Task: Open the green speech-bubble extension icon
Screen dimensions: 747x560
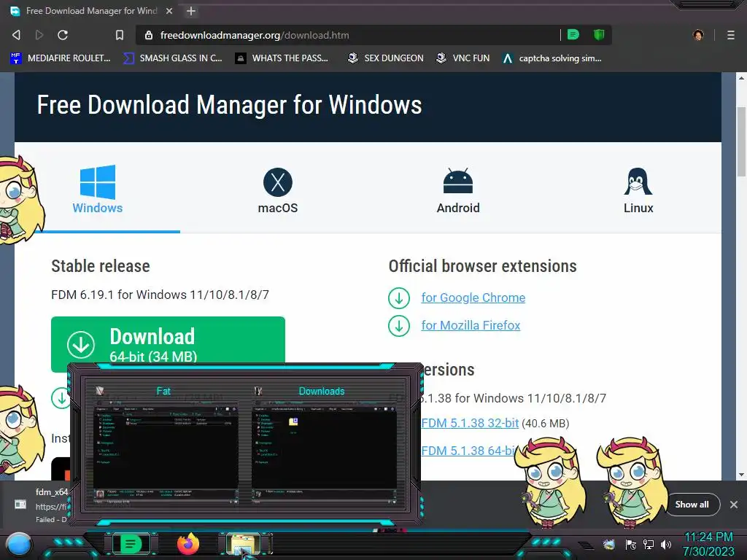Action: (573, 34)
